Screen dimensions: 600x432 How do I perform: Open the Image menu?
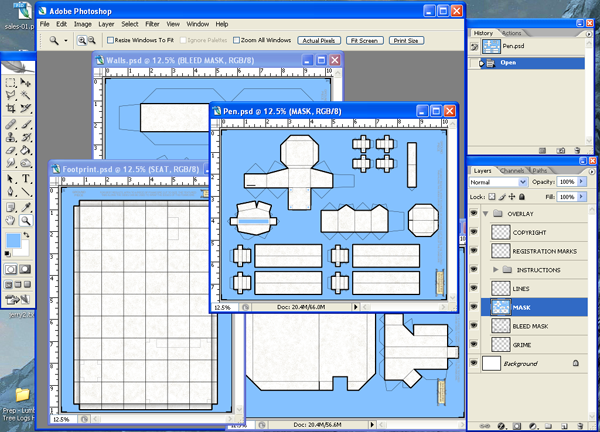coord(83,24)
